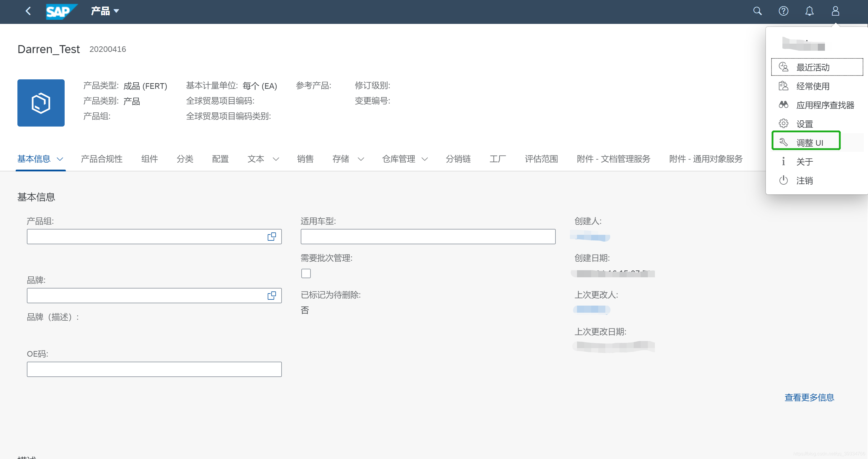Click the 每个 (EA) unit value
The width and height of the screenshot is (868, 459).
point(259,86)
